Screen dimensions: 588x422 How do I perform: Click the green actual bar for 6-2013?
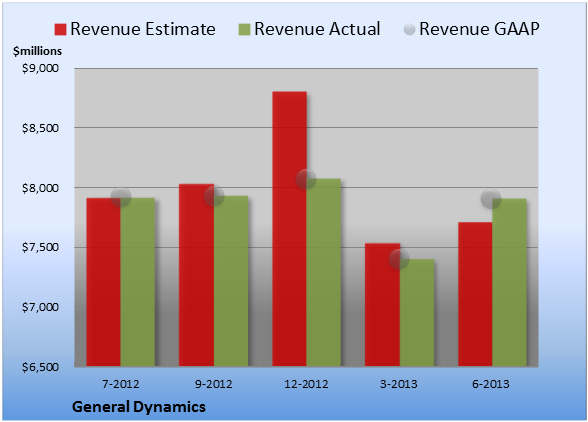click(x=509, y=282)
